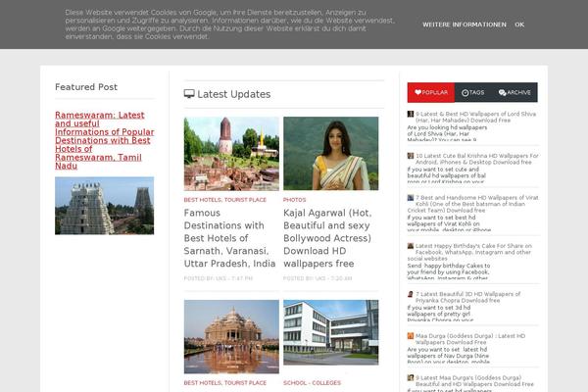The width and height of the screenshot is (588, 392).
Task: Open the Rameswaram featured post link
Action: coord(104,140)
